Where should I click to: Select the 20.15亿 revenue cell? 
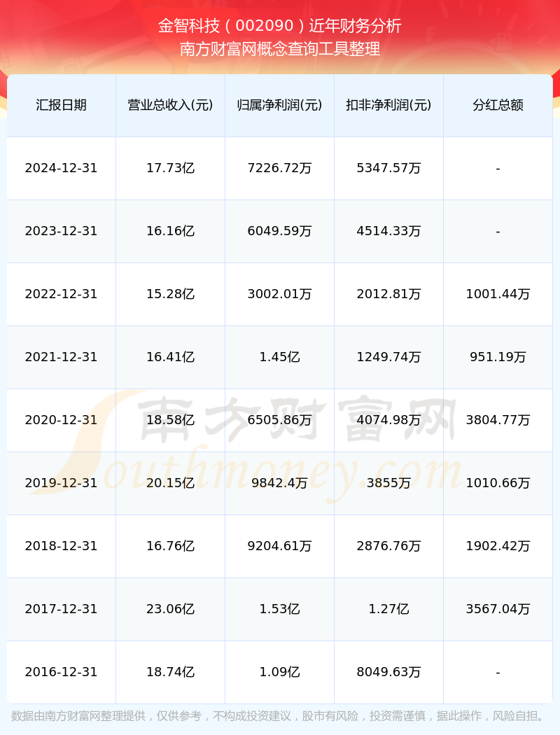tap(171, 483)
